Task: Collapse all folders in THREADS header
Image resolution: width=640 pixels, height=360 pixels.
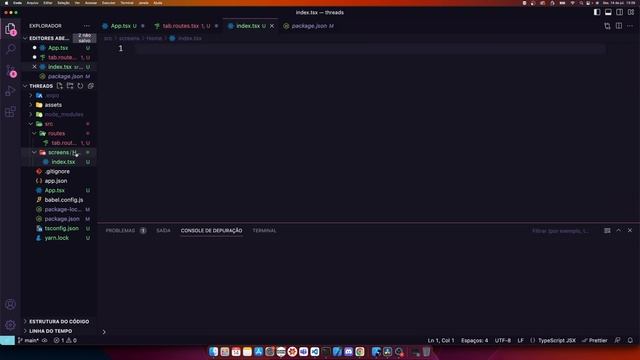Action: 91,86
